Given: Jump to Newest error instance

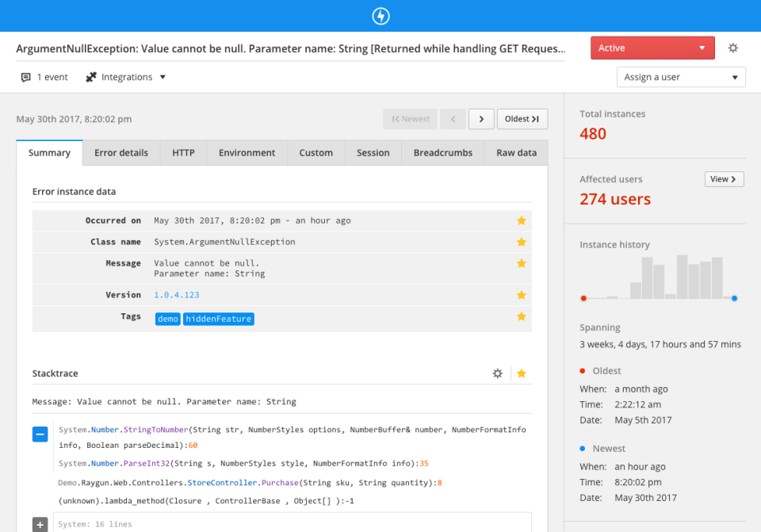Looking at the screenshot, I should [x=410, y=119].
